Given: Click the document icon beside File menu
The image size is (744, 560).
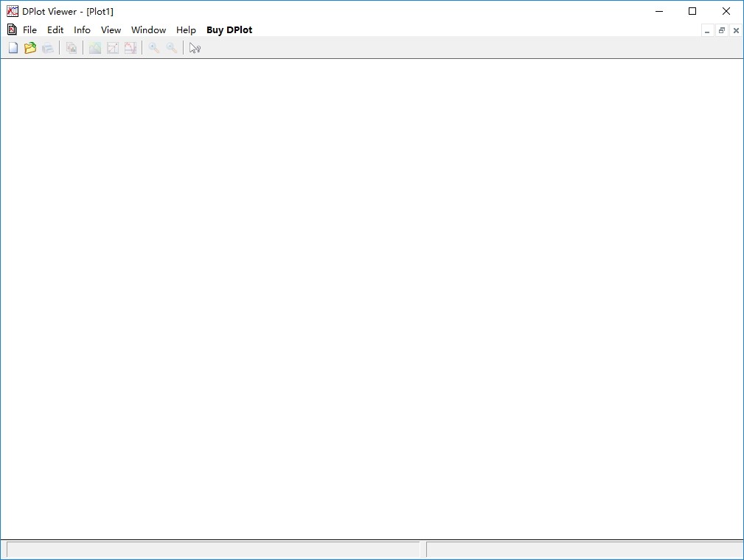Looking at the screenshot, I should point(12,29).
